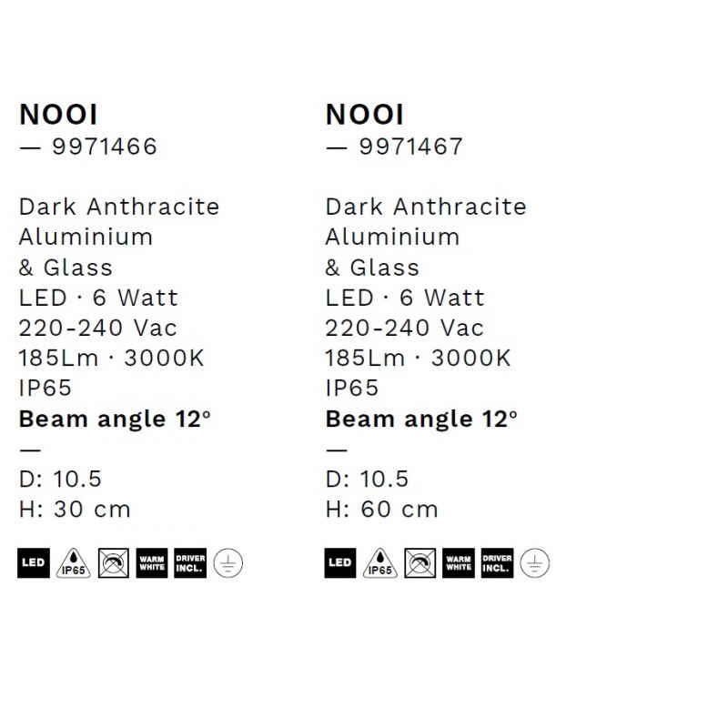Select the right NOOI product title
Screen dimensions: 728x728
[365, 115]
